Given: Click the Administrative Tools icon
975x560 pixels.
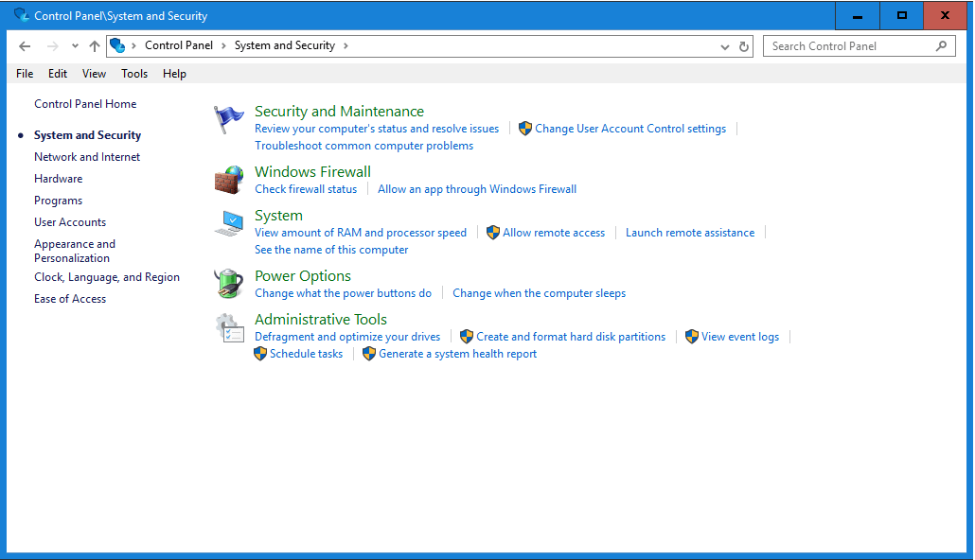Looking at the screenshot, I should coord(228,327).
